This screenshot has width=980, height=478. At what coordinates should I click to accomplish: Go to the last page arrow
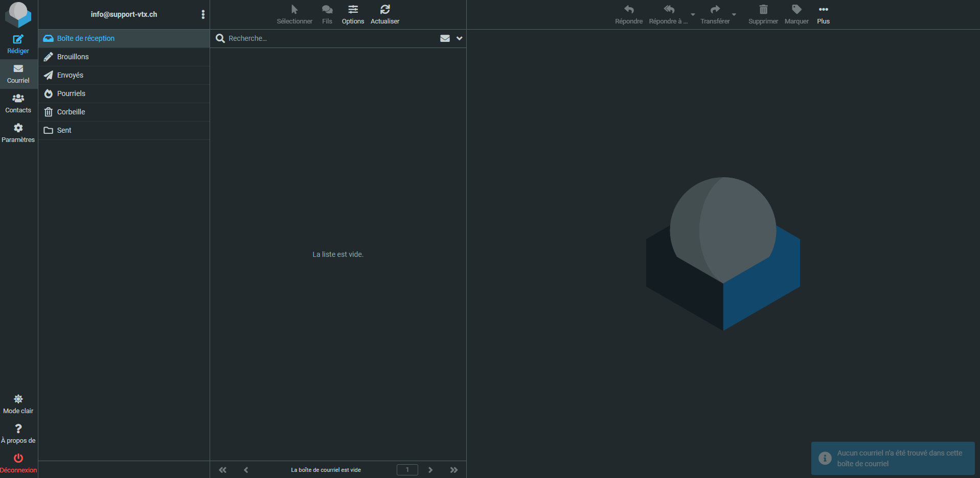coord(454,470)
